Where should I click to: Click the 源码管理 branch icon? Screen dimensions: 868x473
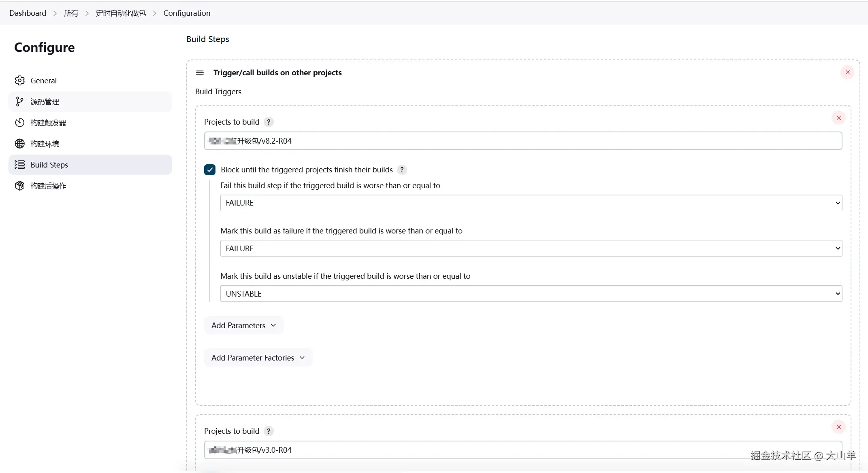pos(19,102)
